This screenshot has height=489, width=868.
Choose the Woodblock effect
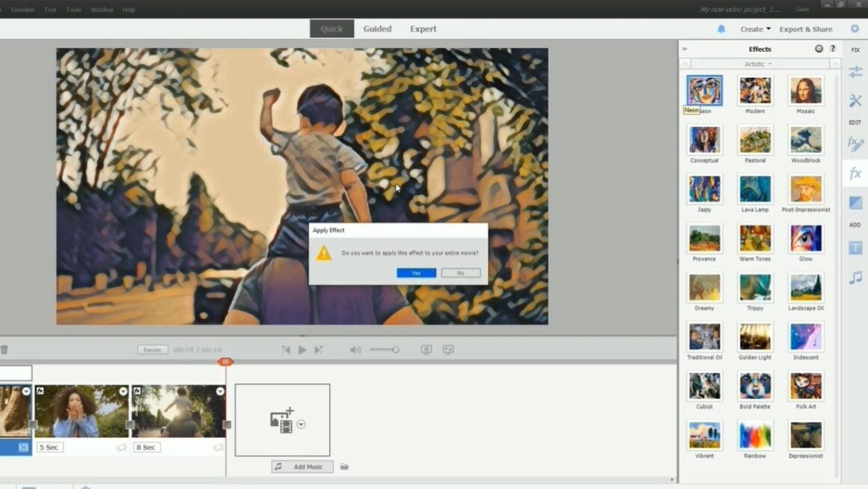(x=805, y=139)
